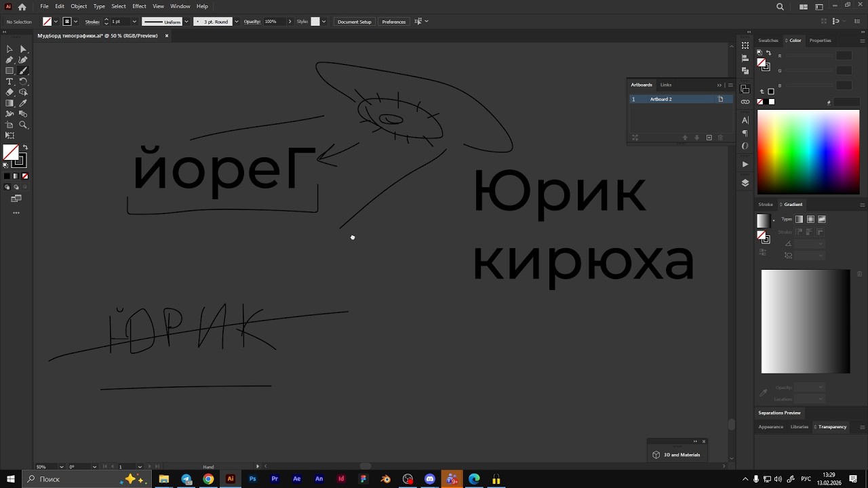Open the zoom level 50% dropdown
868x488 pixels.
click(x=62, y=466)
